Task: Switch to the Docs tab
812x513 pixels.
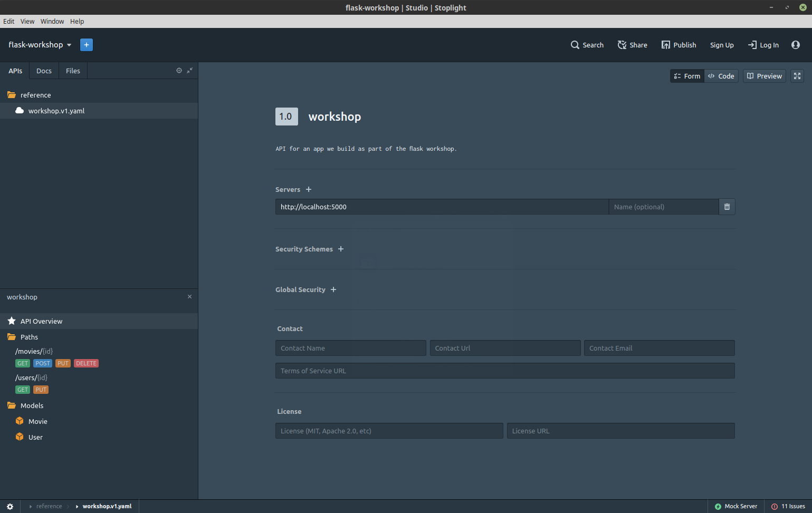Action: pos(44,71)
